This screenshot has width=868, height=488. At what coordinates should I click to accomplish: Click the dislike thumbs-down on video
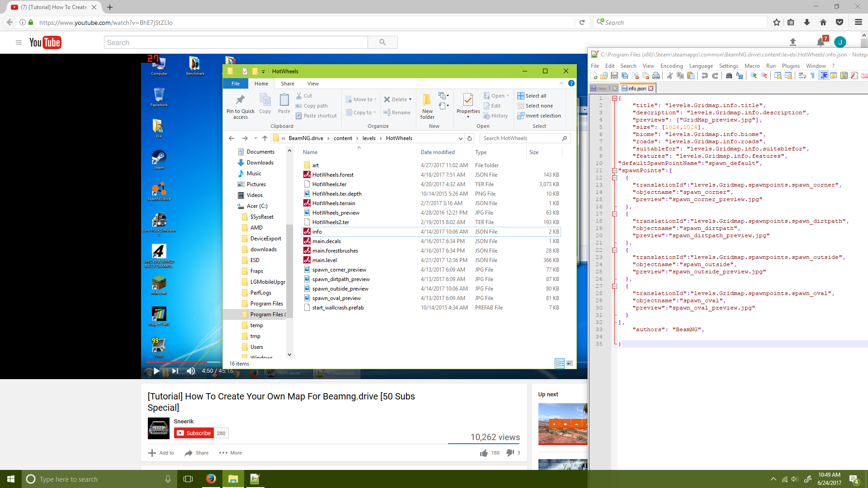510,452
